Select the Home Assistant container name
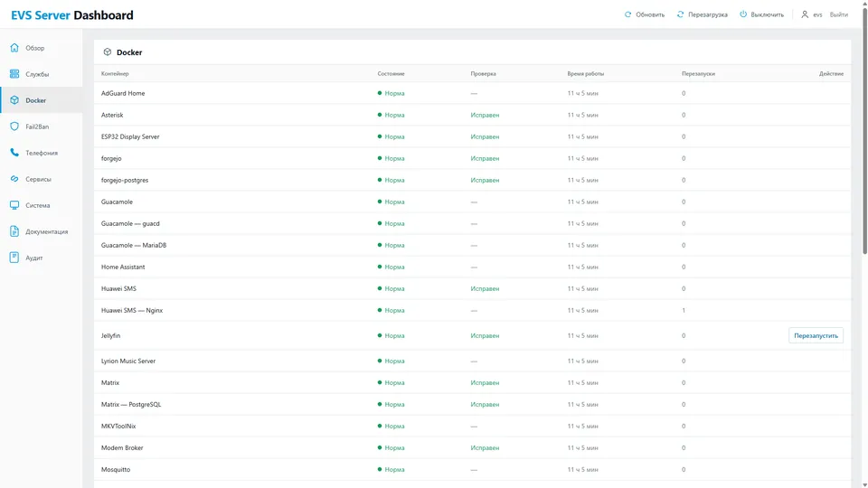This screenshot has width=868, height=488. [x=123, y=267]
